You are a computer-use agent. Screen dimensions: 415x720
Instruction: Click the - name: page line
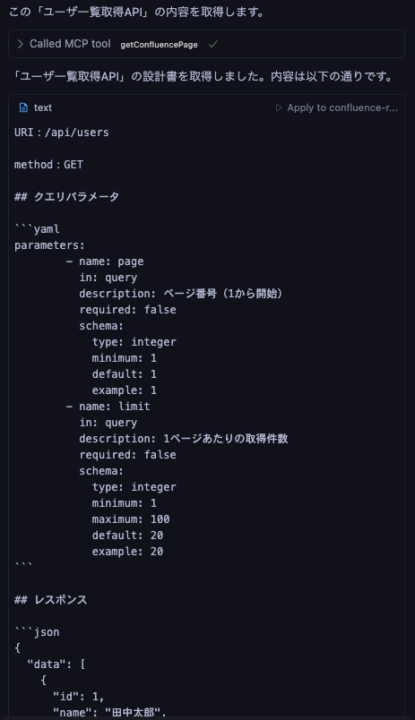(x=105, y=261)
